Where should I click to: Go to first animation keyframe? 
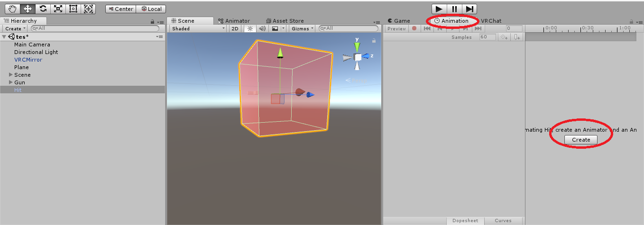pos(427,28)
